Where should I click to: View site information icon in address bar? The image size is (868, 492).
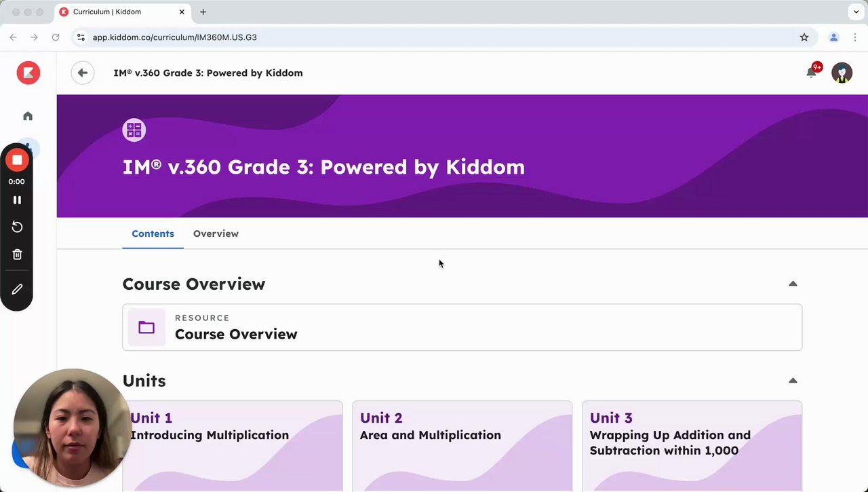[81, 37]
